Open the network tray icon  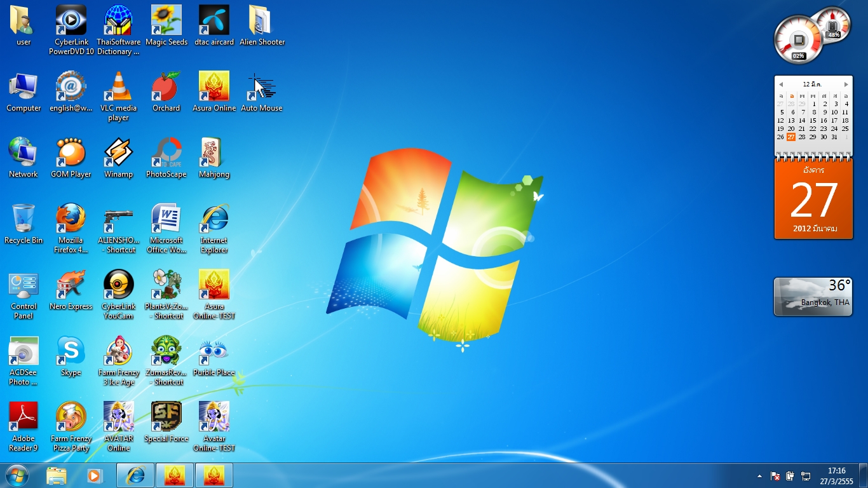point(806,476)
